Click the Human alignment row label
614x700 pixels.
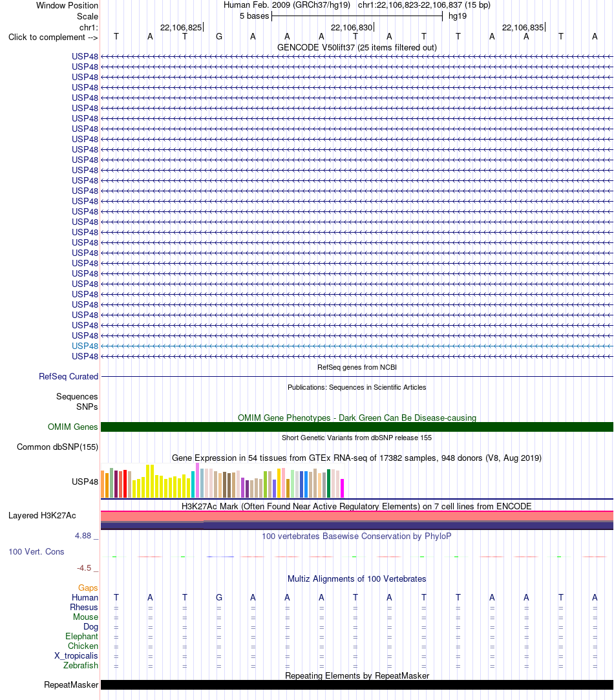coord(85,598)
